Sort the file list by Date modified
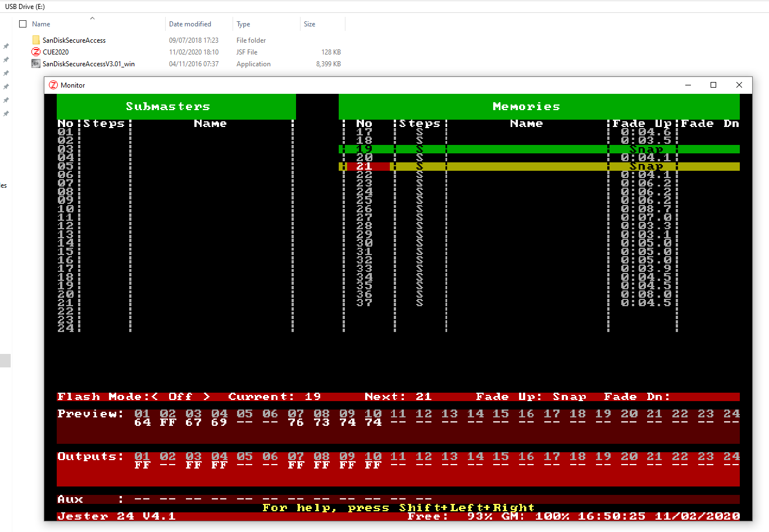This screenshot has height=532, width=769. pyautogui.click(x=190, y=24)
